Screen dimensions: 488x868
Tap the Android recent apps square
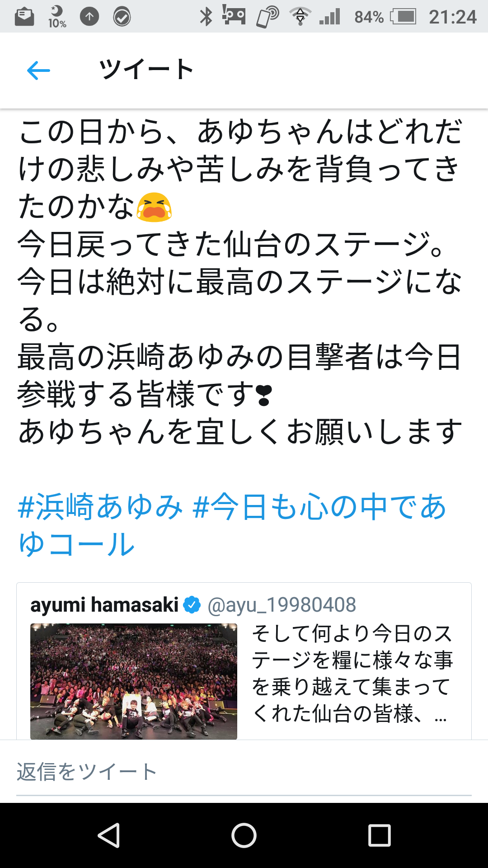point(380,835)
